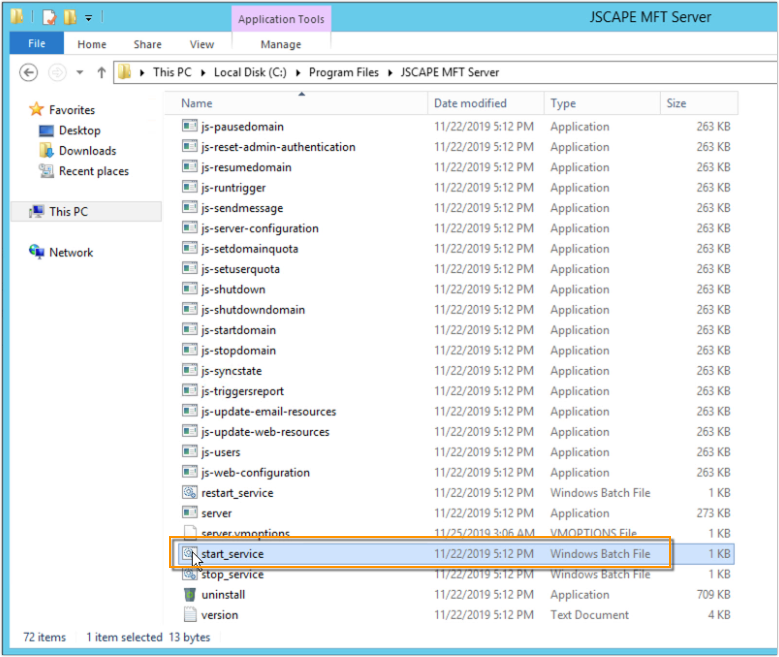The width and height of the screenshot is (779, 657).
Task: Sort files by the Size column header
Action: point(699,103)
